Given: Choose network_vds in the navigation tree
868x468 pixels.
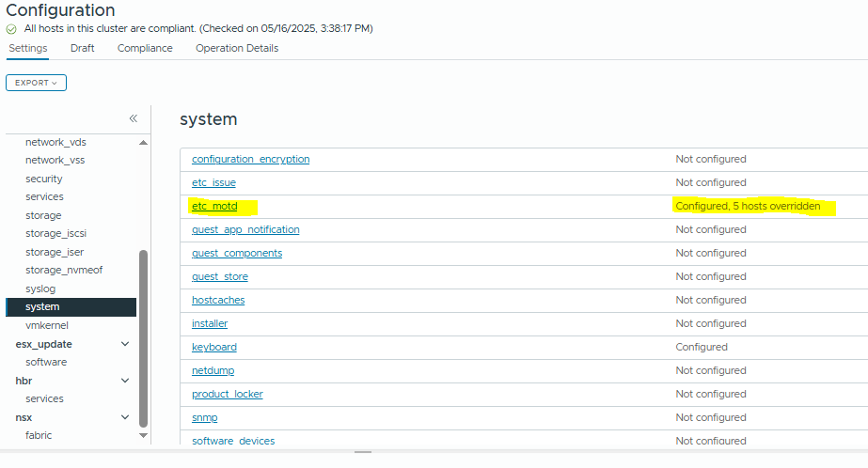Looking at the screenshot, I should (55, 142).
